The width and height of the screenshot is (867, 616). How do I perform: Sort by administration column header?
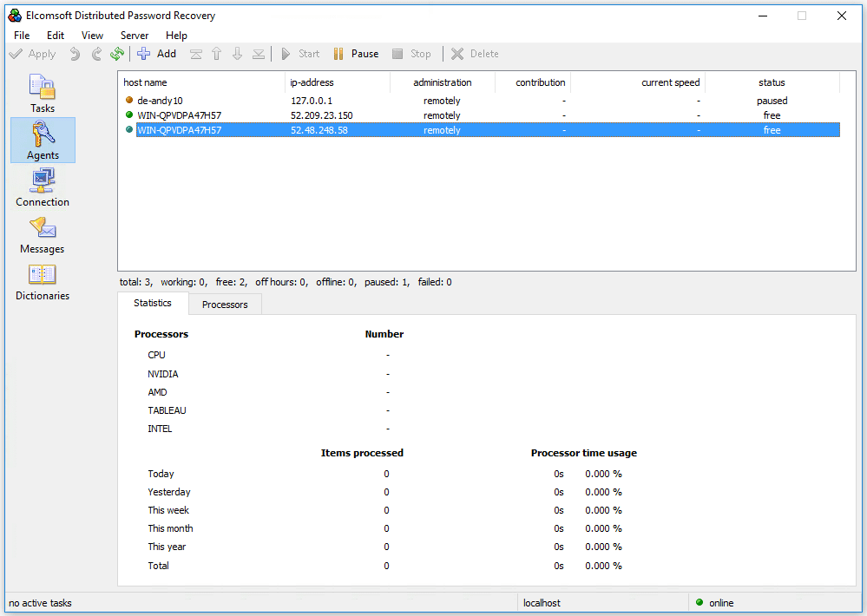pyautogui.click(x=443, y=82)
